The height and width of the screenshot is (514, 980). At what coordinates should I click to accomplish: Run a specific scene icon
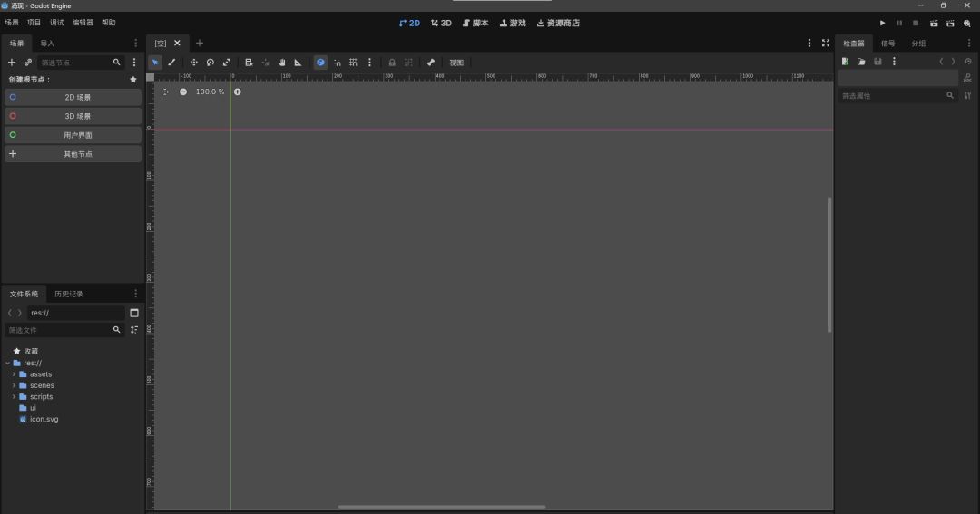click(950, 23)
